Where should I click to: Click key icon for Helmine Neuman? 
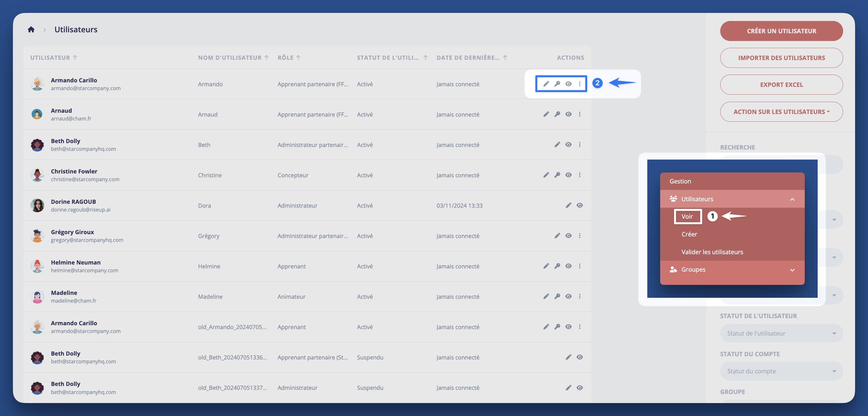coord(557,266)
